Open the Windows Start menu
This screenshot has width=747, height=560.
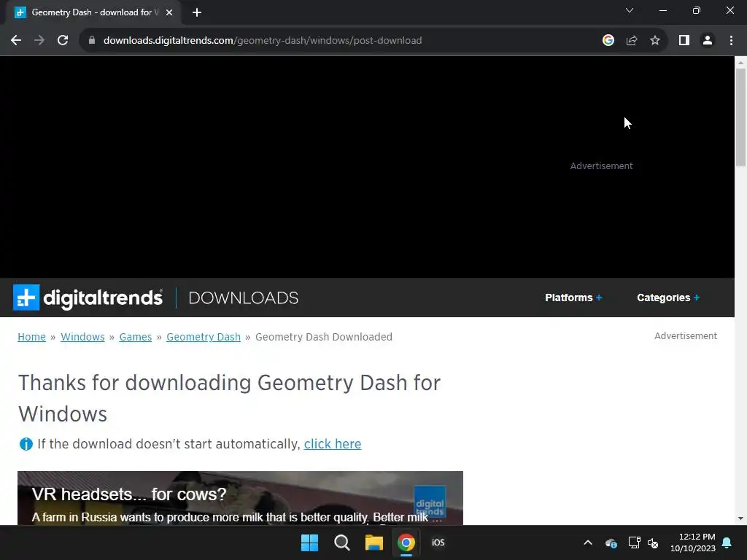309,542
